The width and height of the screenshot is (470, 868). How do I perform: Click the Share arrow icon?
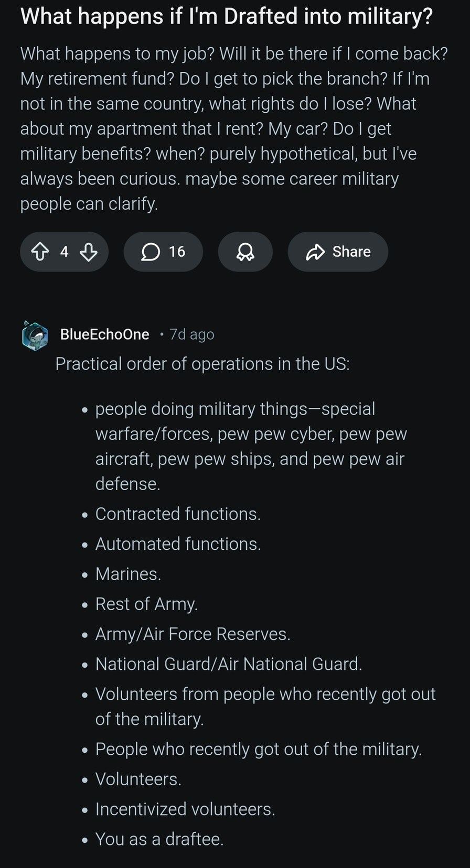click(x=315, y=252)
